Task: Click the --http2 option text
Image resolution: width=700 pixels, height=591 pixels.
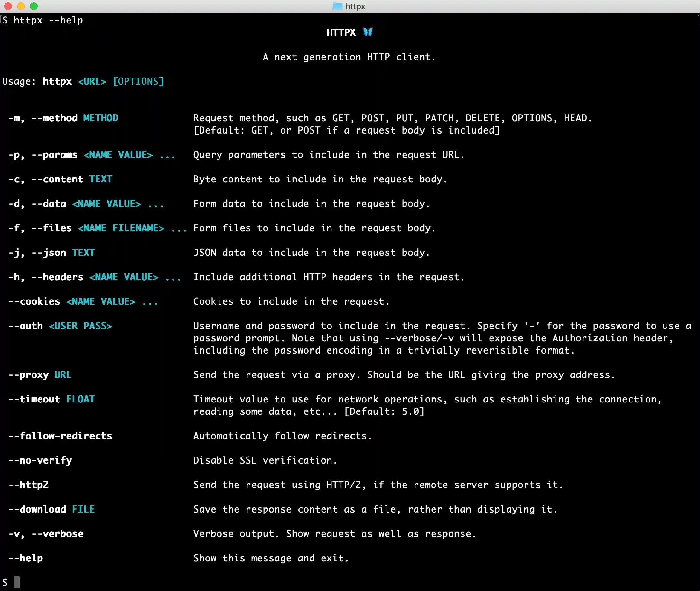Action: coord(29,485)
